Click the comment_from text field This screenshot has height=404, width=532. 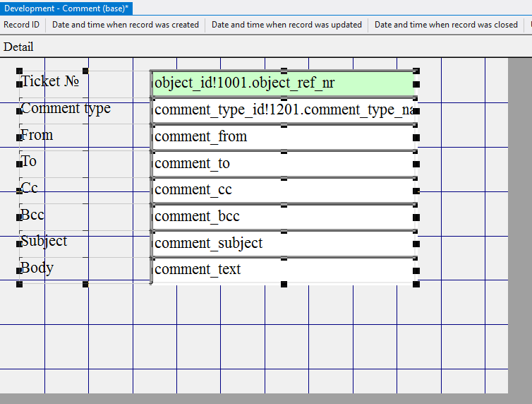pyautogui.click(x=282, y=137)
